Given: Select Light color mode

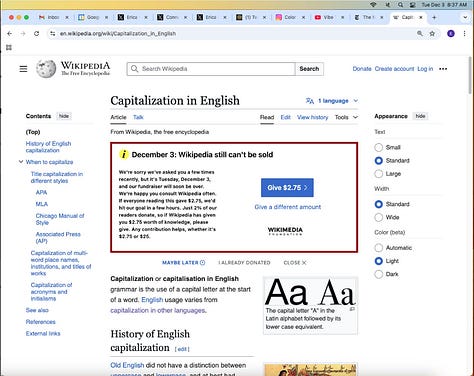Looking at the screenshot, I should (378, 261).
